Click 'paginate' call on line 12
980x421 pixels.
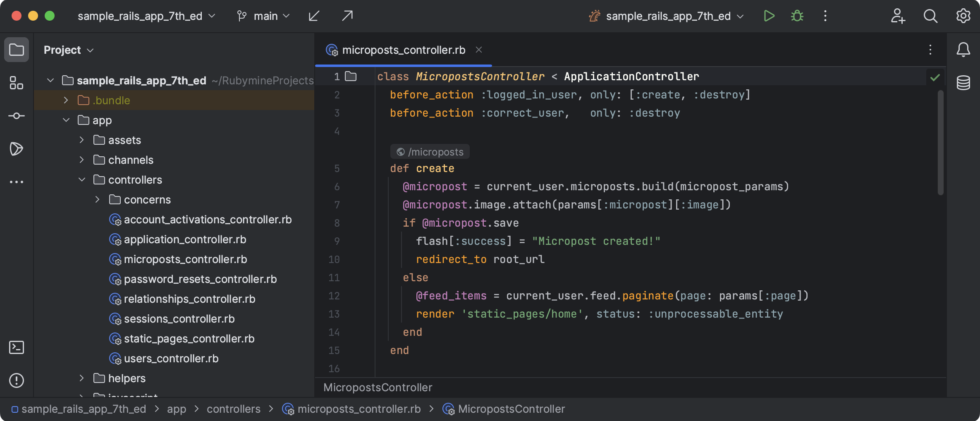(x=648, y=296)
